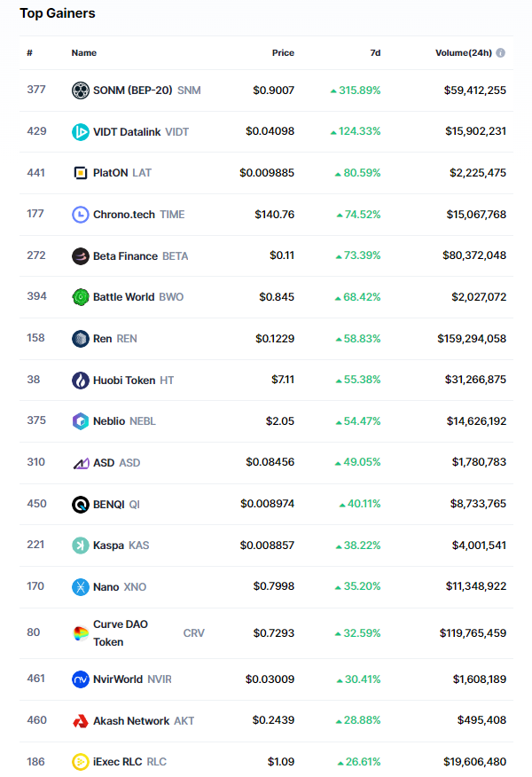Image resolution: width=532 pixels, height=777 pixels.
Task: Sort by the Name column header
Action: pyautogui.click(x=84, y=53)
